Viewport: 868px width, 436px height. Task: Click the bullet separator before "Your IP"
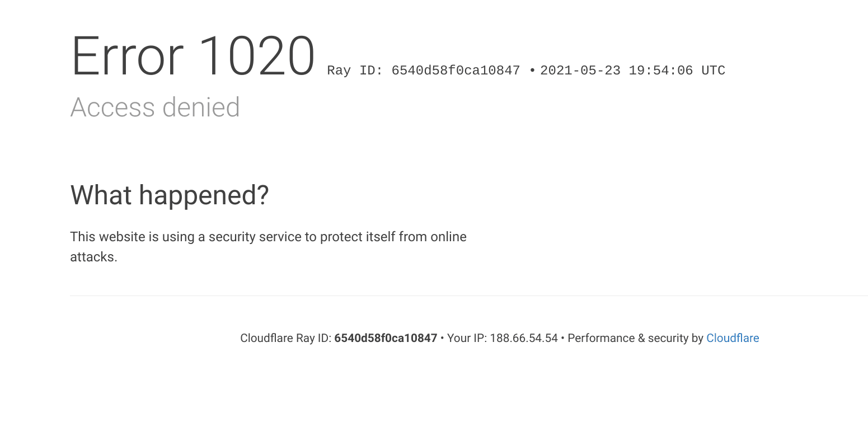pyautogui.click(x=442, y=338)
